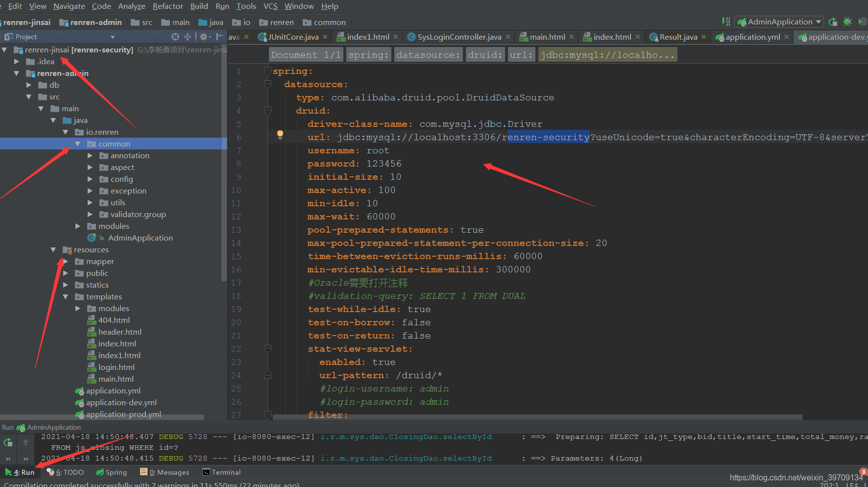The height and width of the screenshot is (487, 868).
Task: Click the Rerun AdminApplication icon in main toolbar
Action: (x=833, y=22)
